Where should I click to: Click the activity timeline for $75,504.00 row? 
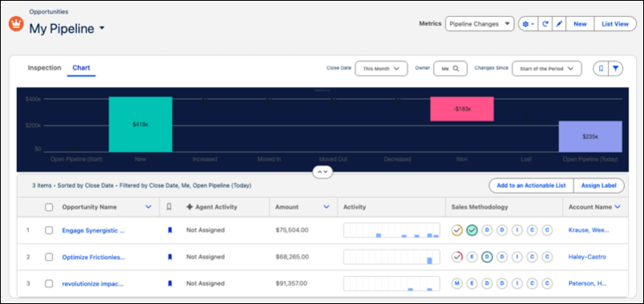(391, 230)
